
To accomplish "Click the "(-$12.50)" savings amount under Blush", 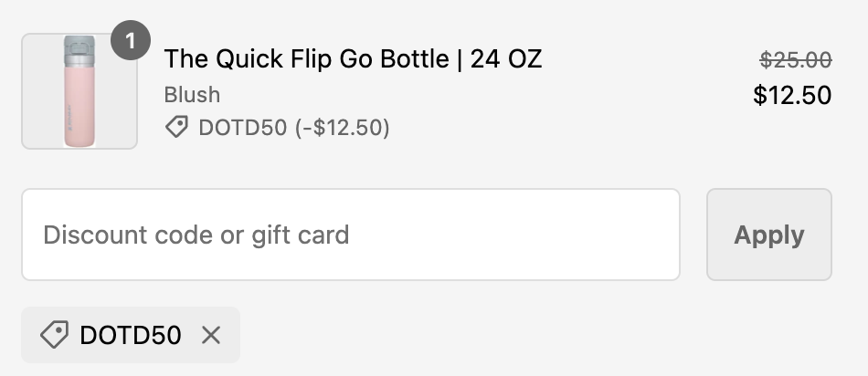I will pos(343,128).
